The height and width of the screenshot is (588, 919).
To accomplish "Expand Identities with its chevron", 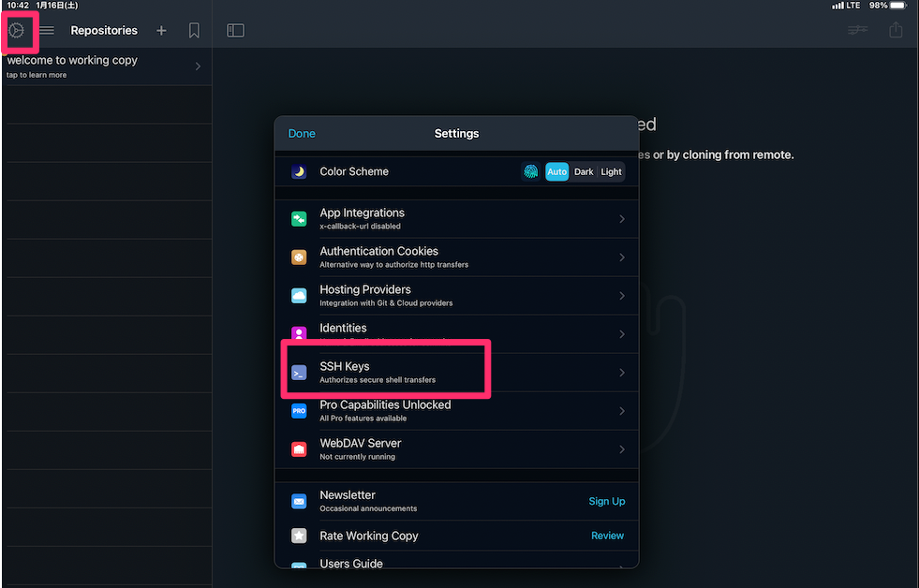I will [x=622, y=334].
